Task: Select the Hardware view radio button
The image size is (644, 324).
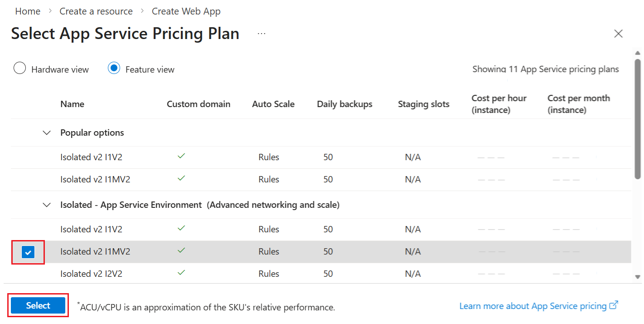Action: pos(20,68)
